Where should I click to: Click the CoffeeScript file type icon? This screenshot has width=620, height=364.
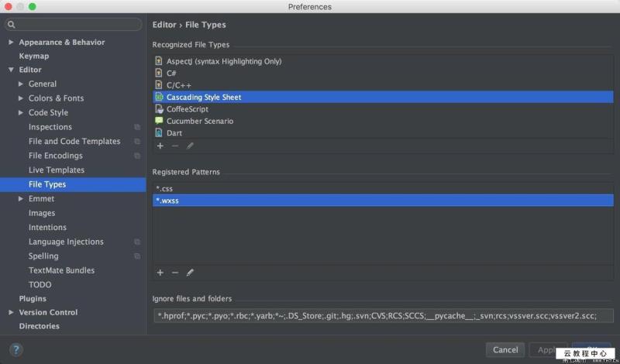tap(159, 109)
